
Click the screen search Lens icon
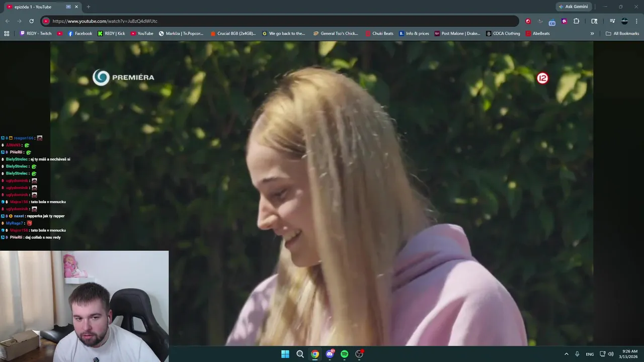(x=594, y=21)
